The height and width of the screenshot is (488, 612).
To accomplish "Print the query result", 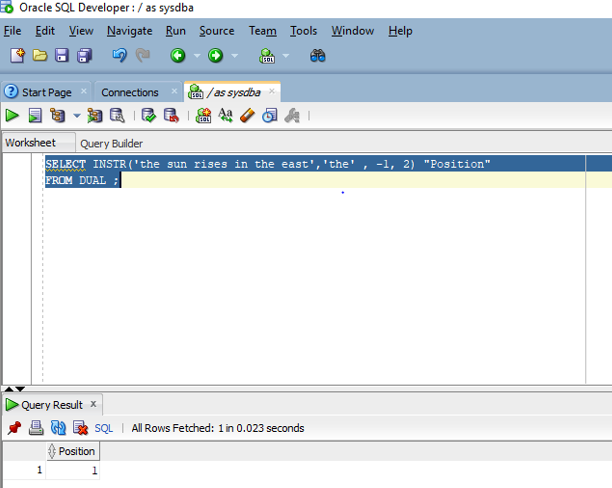I will click(36, 428).
